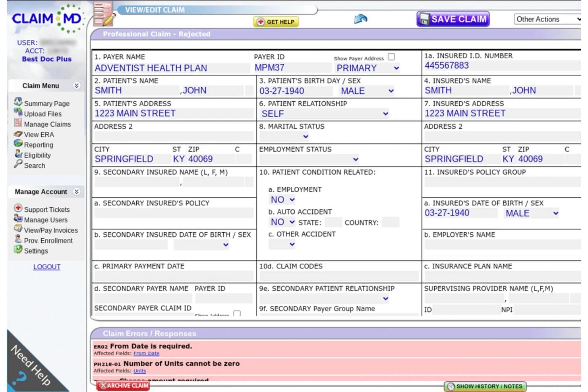Toggle Show Payer Address checkbox
588x392 pixels.
click(391, 57)
